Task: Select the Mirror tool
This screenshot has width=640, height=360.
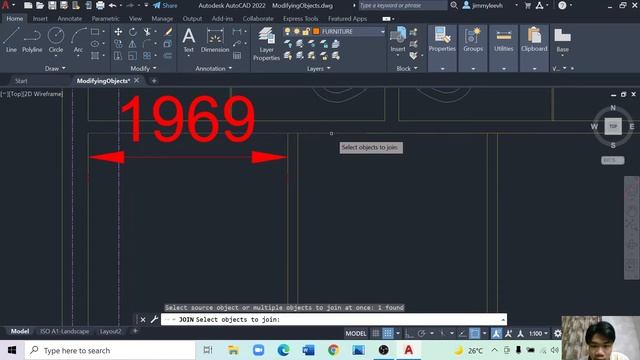Action: (133, 44)
